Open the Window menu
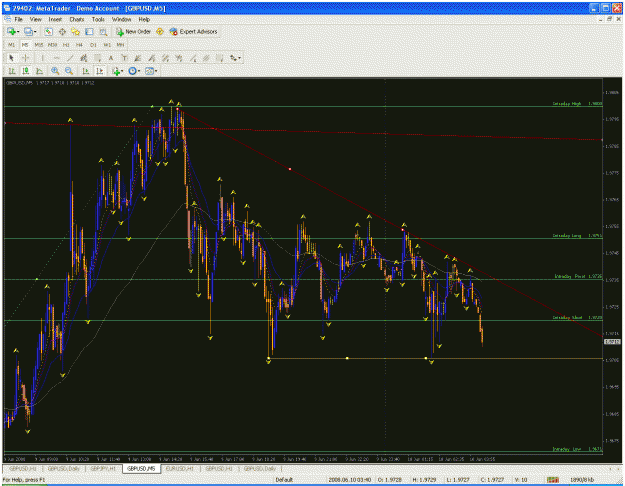The height and width of the screenshot is (486, 625). click(x=121, y=19)
